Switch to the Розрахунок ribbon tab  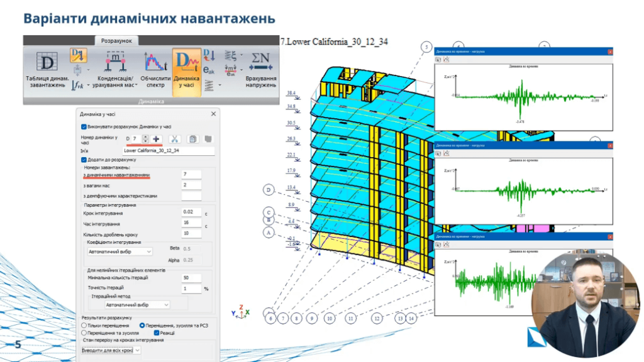point(116,41)
